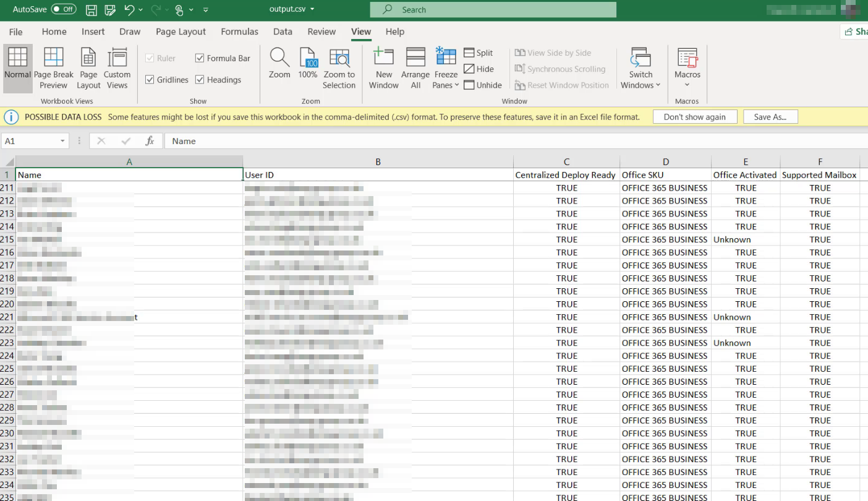Viewport: 868px width, 501px height.
Task: Uncheck the Formula Bar checkbox
Action: click(200, 58)
